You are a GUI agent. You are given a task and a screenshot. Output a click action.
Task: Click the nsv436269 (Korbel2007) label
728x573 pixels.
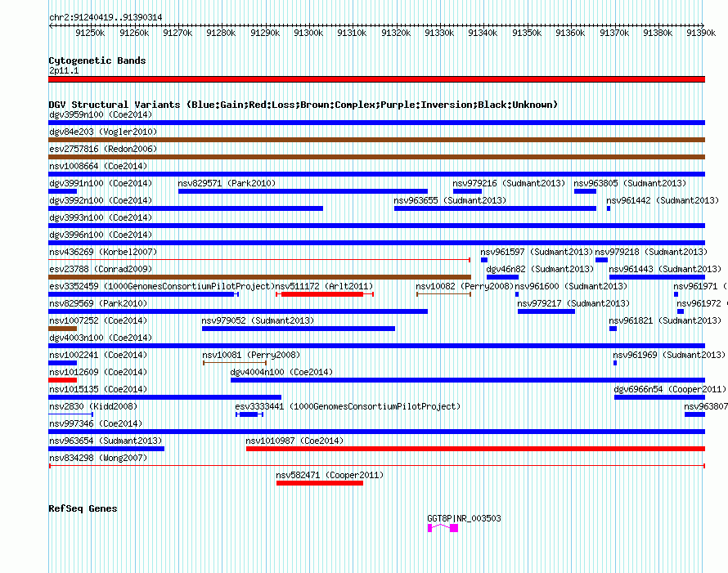click(103, 252)
